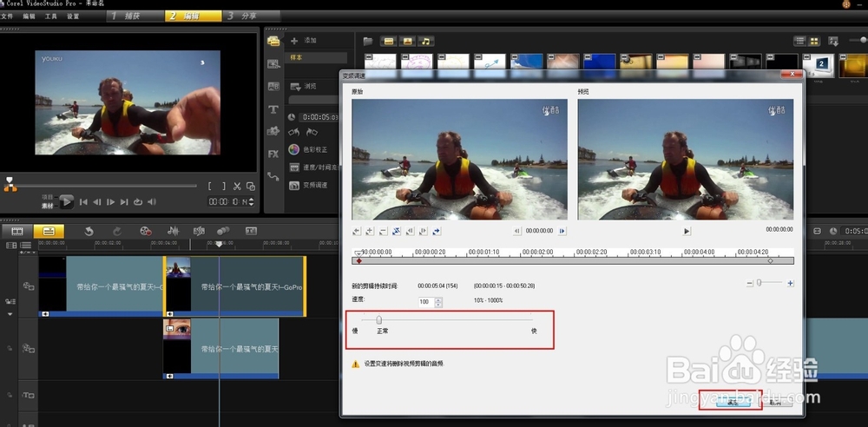The image size is (868, 427).
Task: Open the subtitle editor icon in timeline toolbar
Action: coord(251,231)
